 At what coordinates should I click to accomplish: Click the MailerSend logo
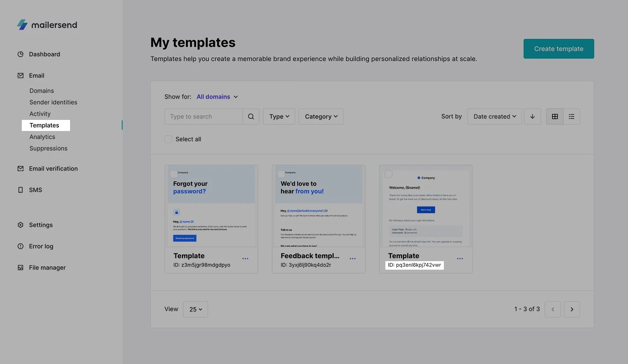coord(47,25)
